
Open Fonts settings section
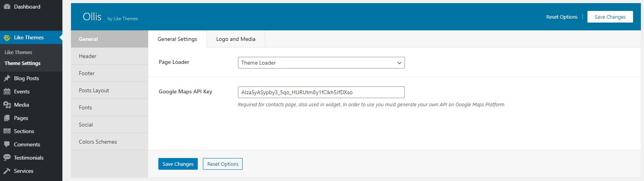110,107
